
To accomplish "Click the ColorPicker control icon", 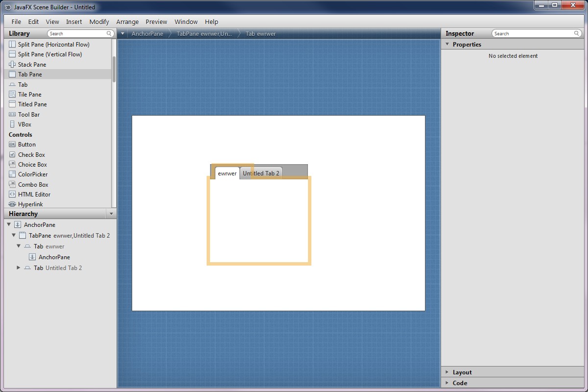I will pyautogui.click(x=12, y=174).
